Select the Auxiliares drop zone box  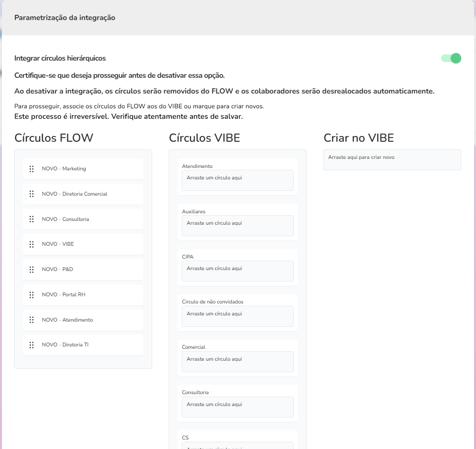pyautogui.click(x=238, y=226)
